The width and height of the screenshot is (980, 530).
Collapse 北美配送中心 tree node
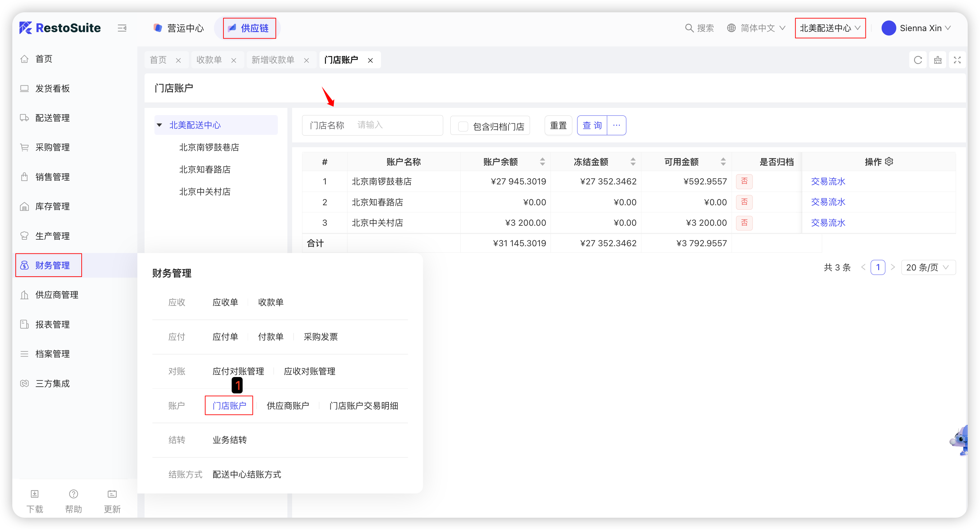159,125
